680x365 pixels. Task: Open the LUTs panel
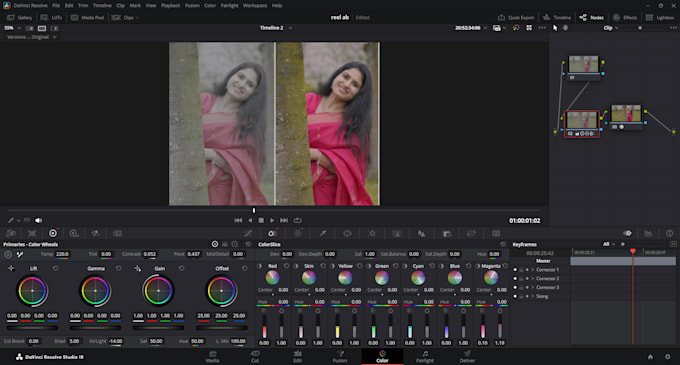[x=51, y=17]
